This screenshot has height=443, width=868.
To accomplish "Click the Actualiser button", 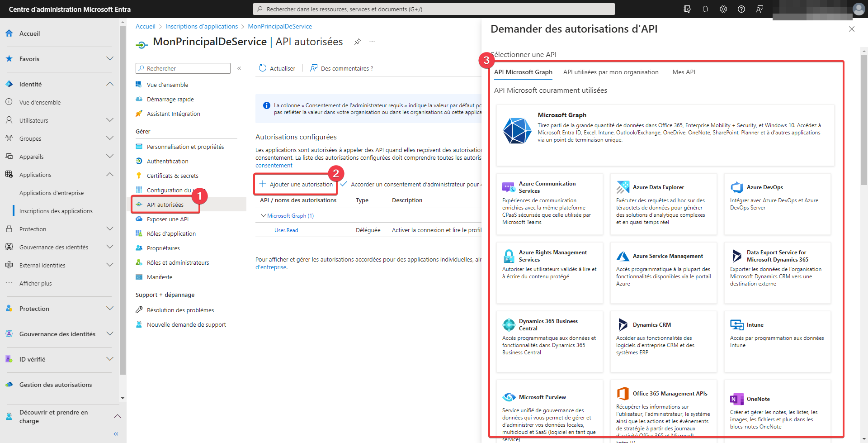I will click(x=277, y=68).
